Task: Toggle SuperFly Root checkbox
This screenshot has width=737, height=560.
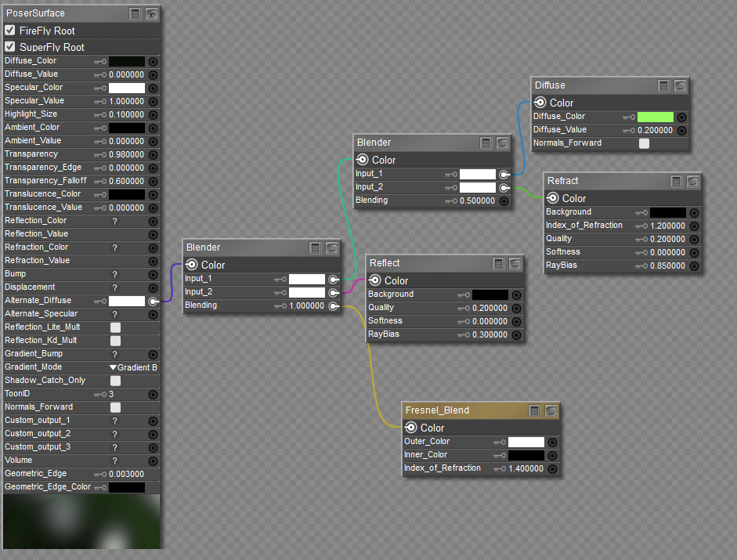Action: (10, 47)
